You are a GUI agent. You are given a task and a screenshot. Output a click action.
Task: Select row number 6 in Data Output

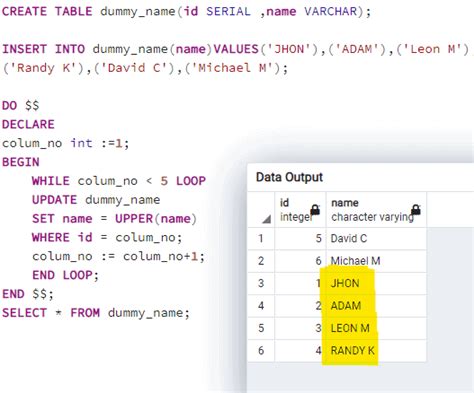coord(261,350)
